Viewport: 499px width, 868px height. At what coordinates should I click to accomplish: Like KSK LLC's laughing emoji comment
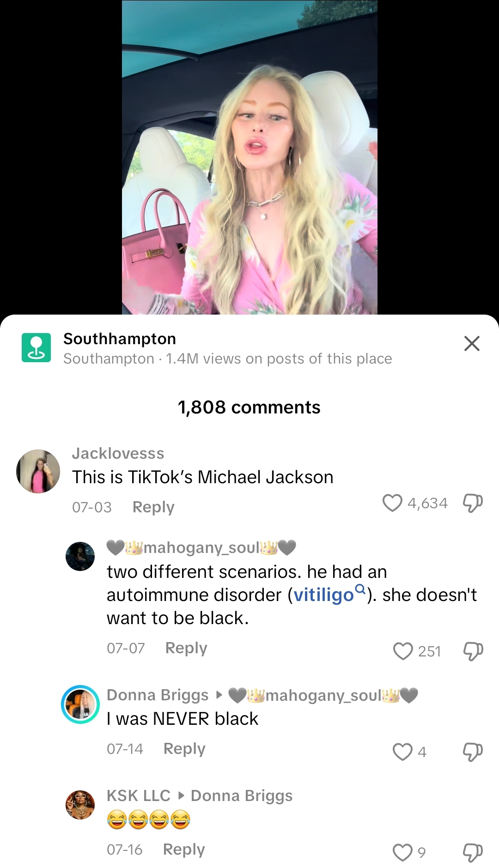click(x=402, y=852)
